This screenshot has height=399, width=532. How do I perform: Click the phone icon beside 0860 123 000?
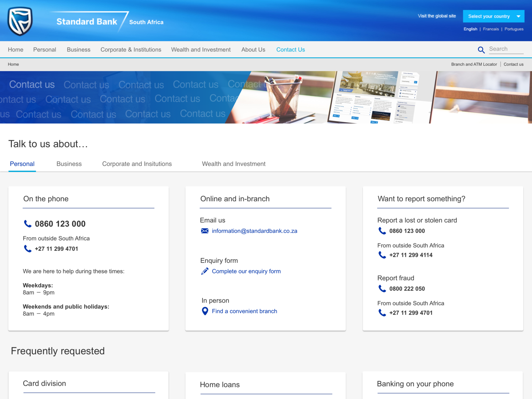[x=27, y=224]
